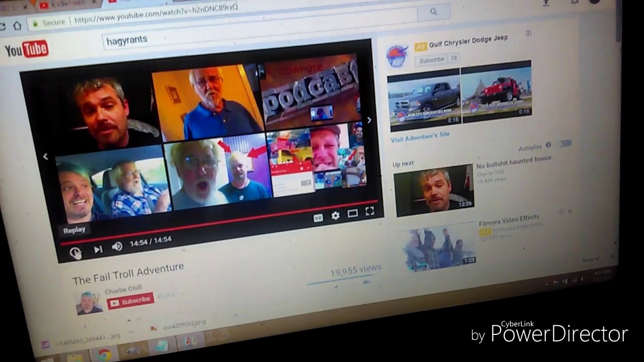
Task: Click the 14:54 / 14:54 time display
Action: point(150,242)
